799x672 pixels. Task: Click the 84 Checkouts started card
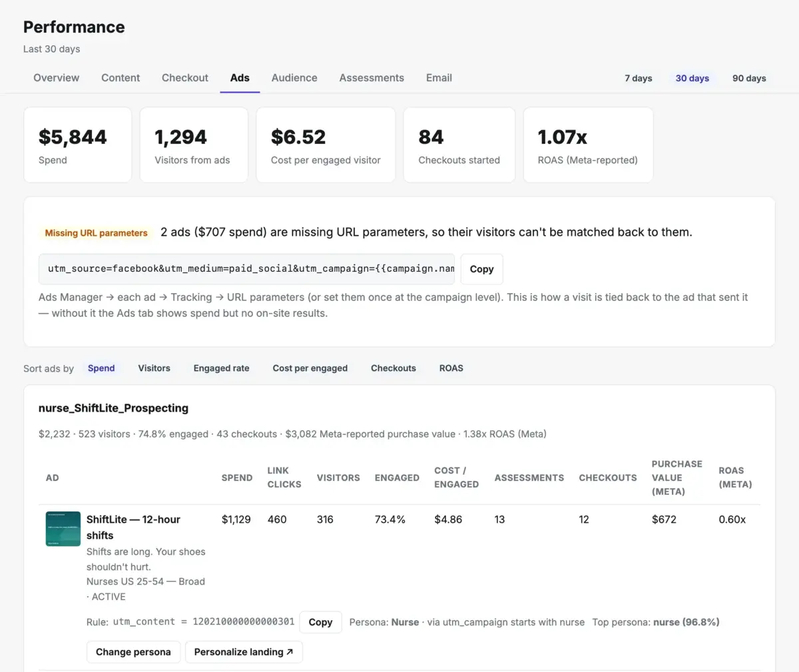click(459, 145)
